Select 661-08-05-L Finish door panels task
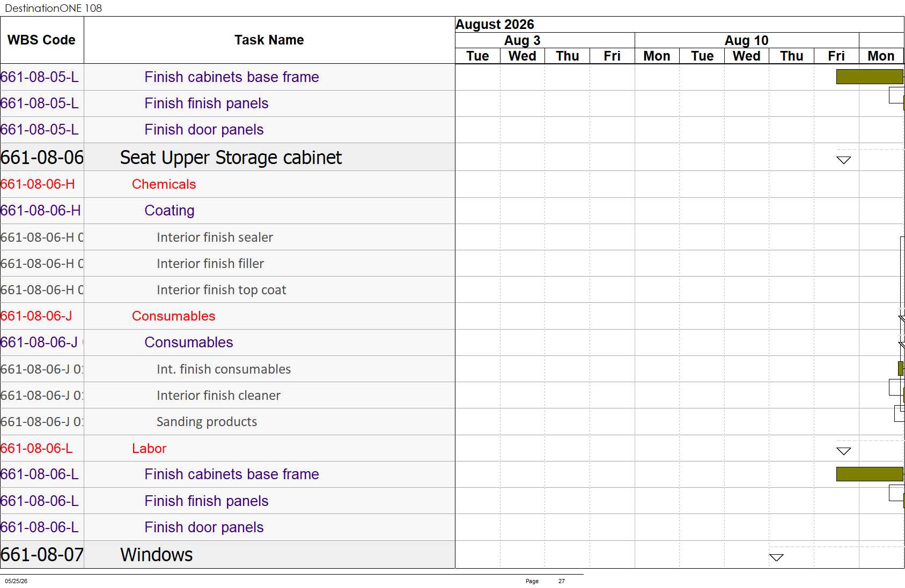 (x=204, y=130)
